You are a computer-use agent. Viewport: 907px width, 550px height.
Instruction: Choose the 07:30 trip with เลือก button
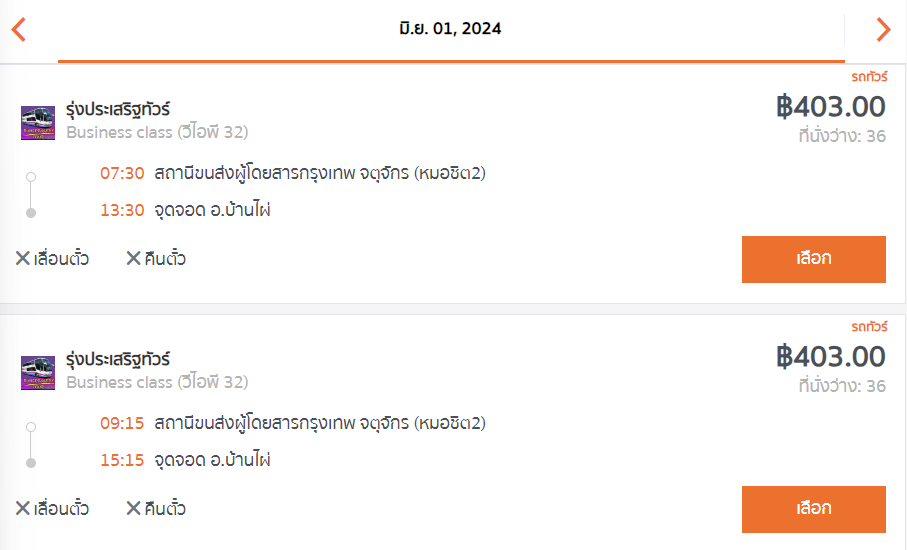point(813,259)
